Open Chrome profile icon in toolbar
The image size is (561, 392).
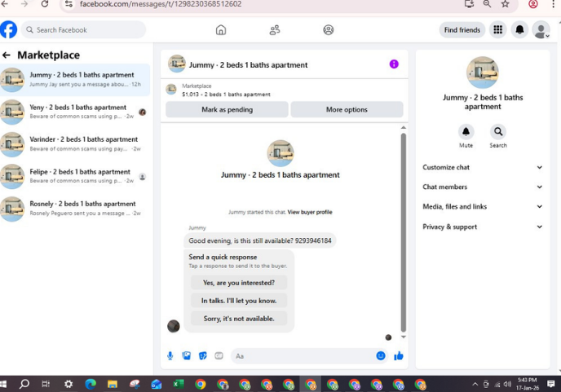click(x=533, y=4)
